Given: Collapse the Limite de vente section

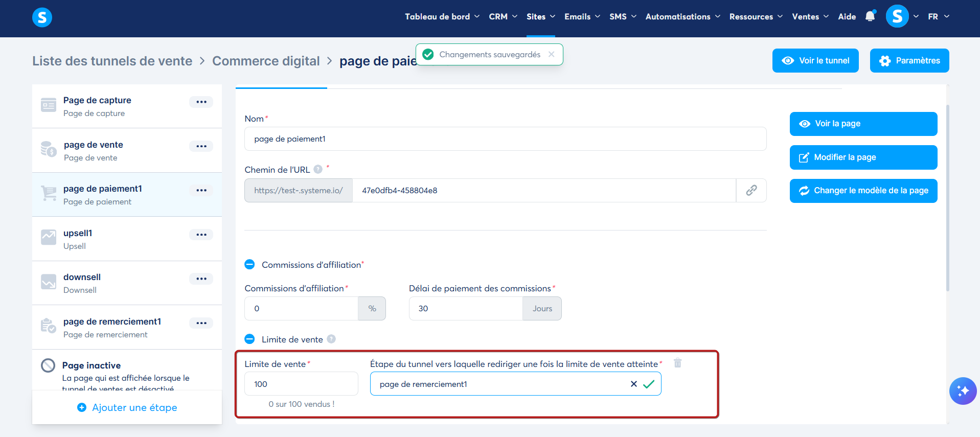Looking at the screenshot, I should (x=249, y=339).
